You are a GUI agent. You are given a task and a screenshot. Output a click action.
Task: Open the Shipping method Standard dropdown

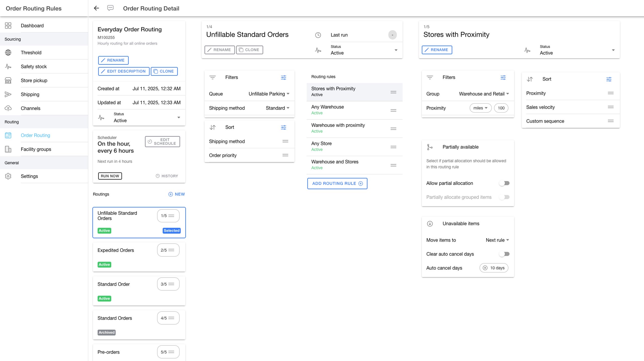pos(277,108)
